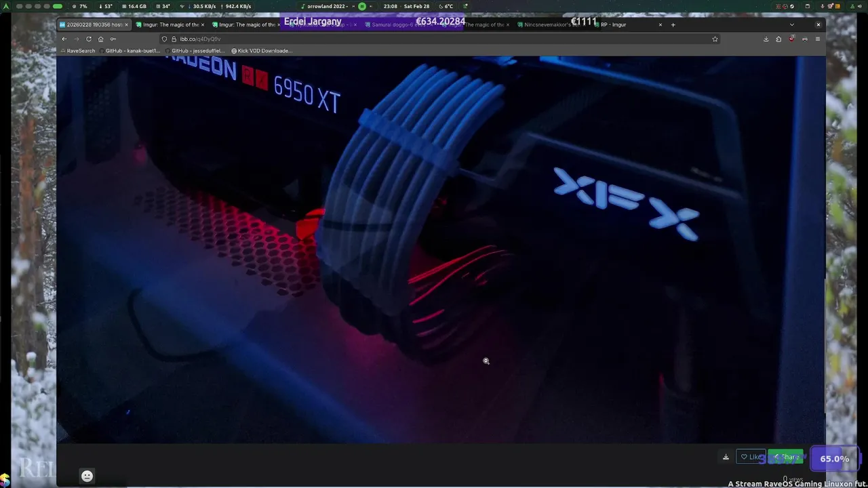Go to browser home page

100,39
